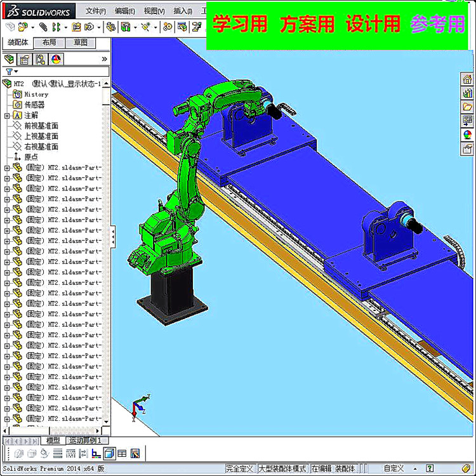Select the New Motion Study gears icon

[x=168, y=27]
